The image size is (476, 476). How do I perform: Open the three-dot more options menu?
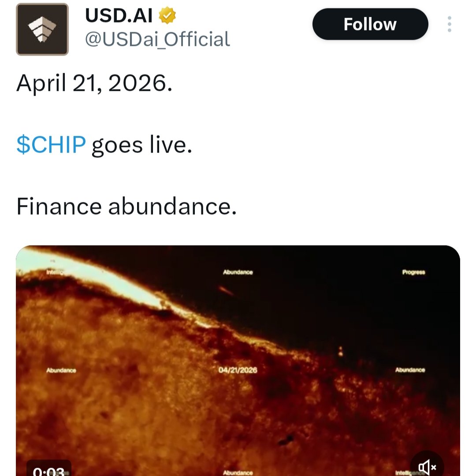coord(449,24)
